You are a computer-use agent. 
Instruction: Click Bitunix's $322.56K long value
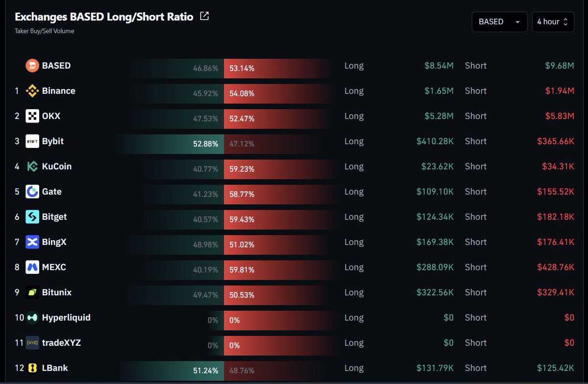pyautogui.click(x=435, y=292)
